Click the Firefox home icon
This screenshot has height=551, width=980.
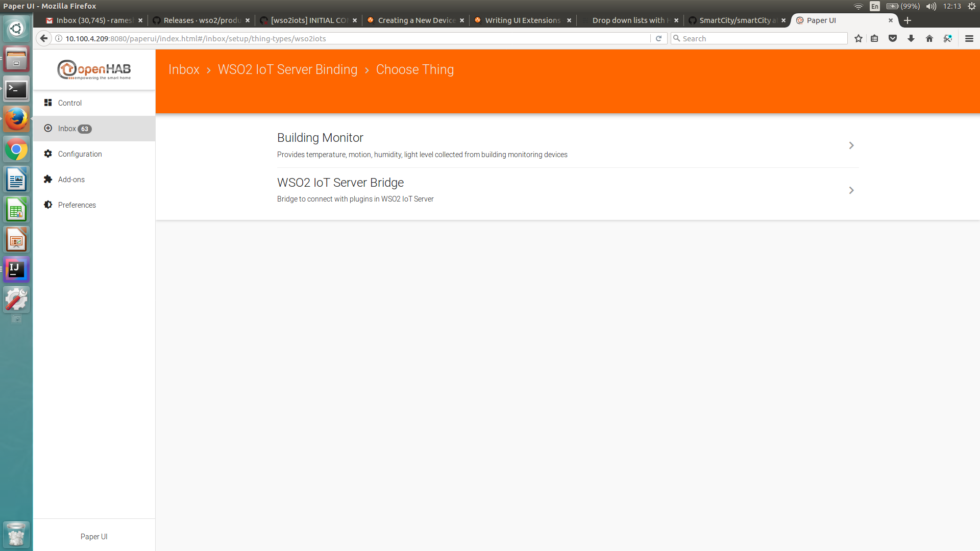click(x=929, y=38)
